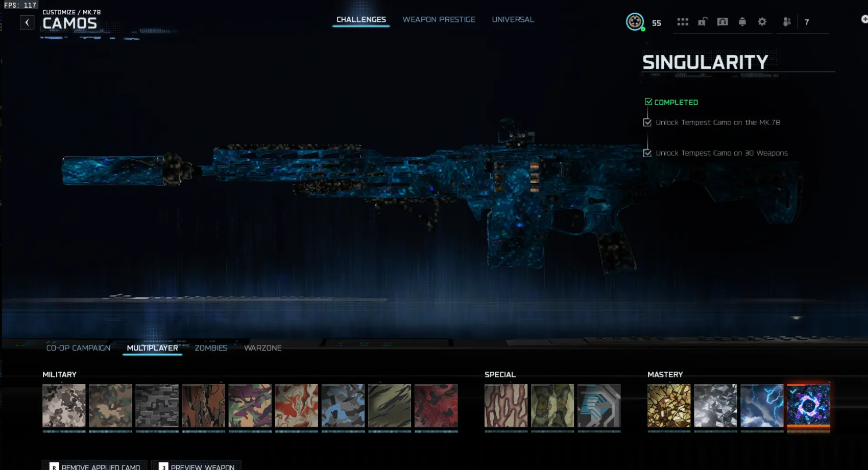
Task: Click the MK.78 Tempest challenge checkbox
Action: (x=647, y=122)
